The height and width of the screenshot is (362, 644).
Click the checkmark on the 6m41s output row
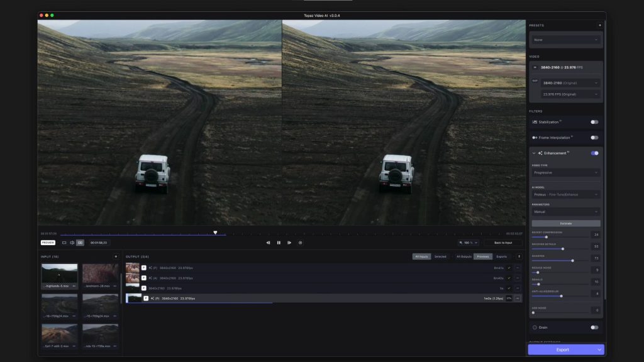tap(509, 268)
